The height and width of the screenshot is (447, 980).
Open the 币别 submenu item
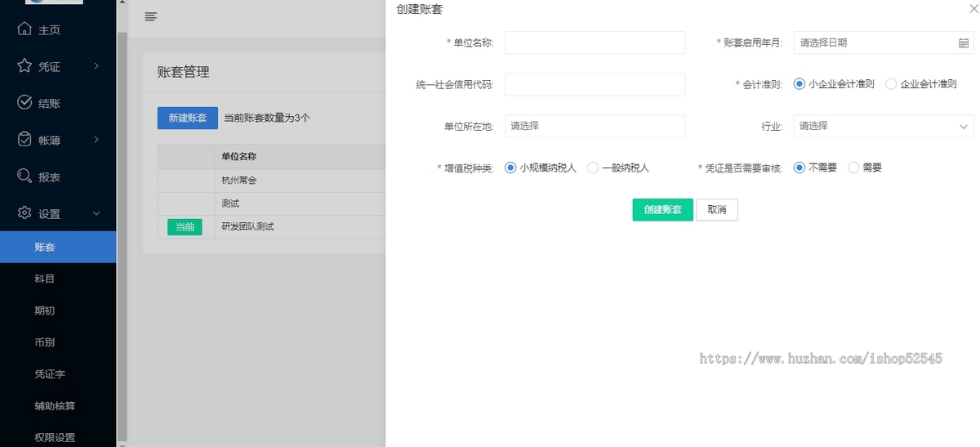(x=58, y=342)
